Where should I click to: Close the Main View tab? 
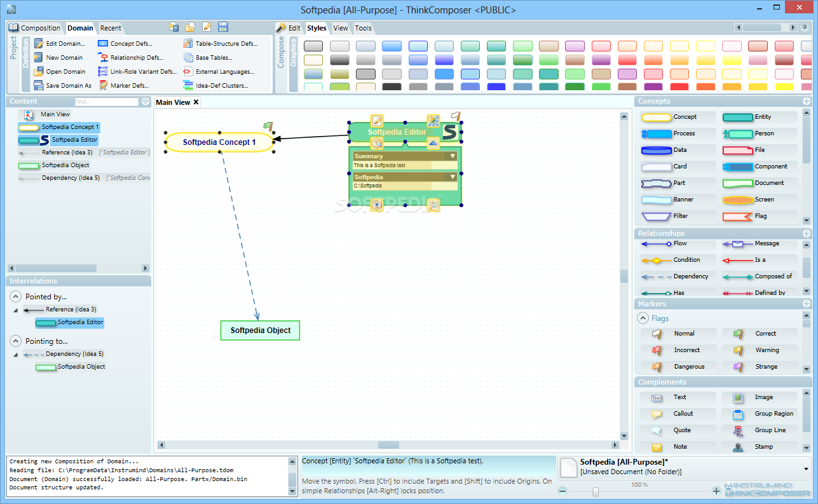click(x=196, y=102)
